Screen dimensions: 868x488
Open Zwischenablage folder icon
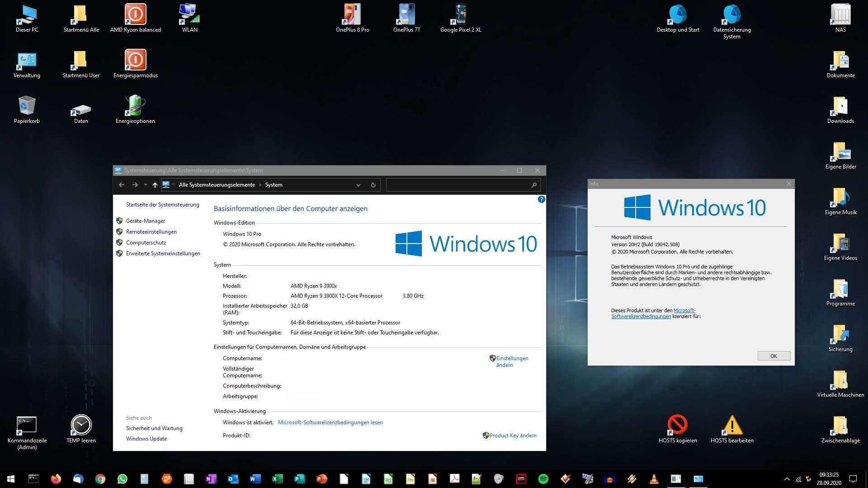tap(840, 429)
